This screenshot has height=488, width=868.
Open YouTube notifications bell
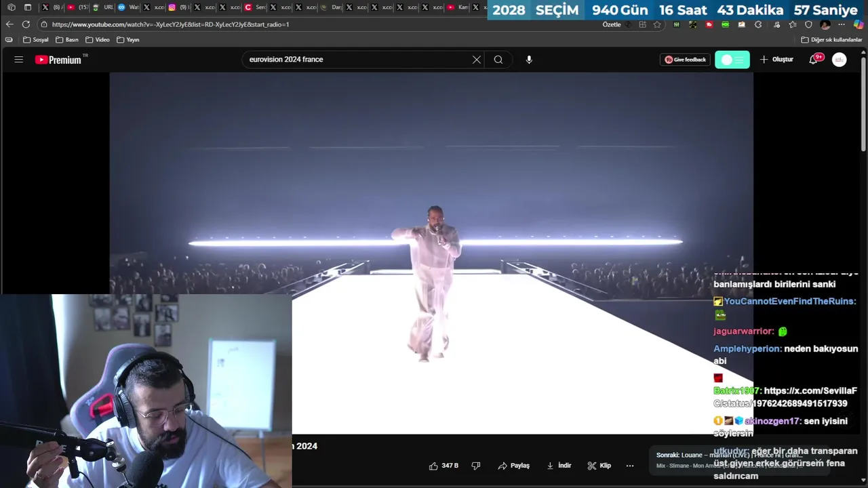point(813,60)
